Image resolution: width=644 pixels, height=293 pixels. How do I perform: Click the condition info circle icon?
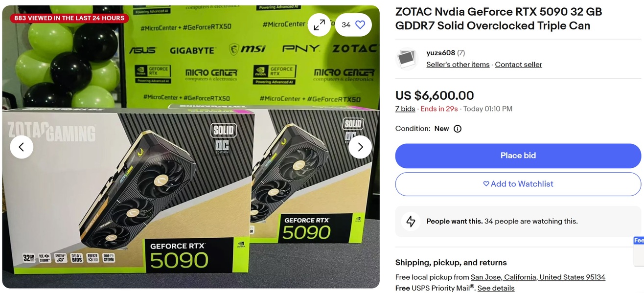458,129
